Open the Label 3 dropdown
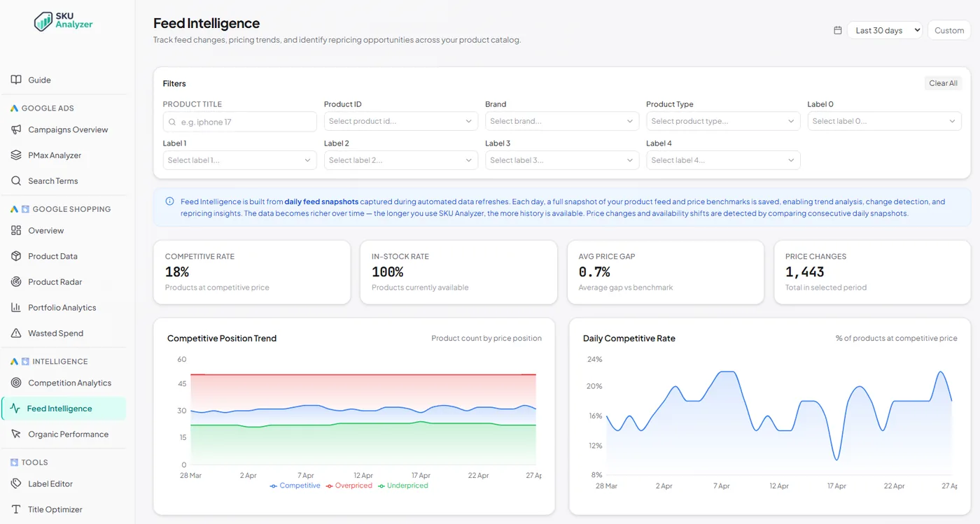 (x=562, y=160)
